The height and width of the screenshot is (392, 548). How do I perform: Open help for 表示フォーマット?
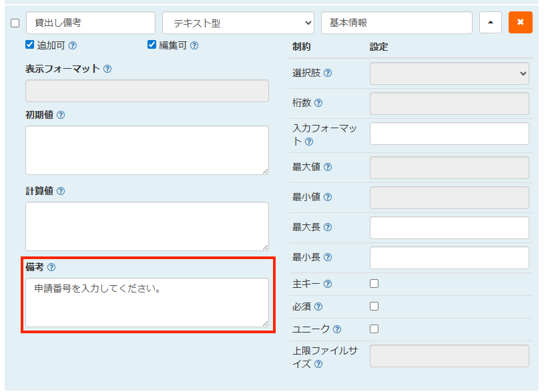click(x=108, y=68)
